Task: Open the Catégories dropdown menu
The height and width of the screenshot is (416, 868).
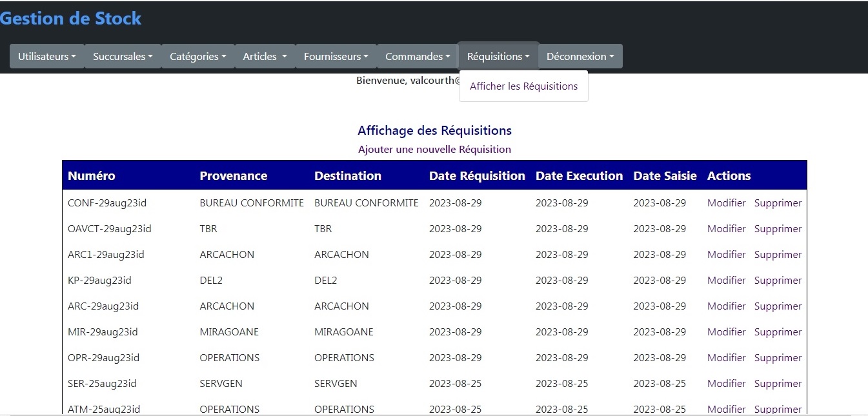Action: point(197,57)
